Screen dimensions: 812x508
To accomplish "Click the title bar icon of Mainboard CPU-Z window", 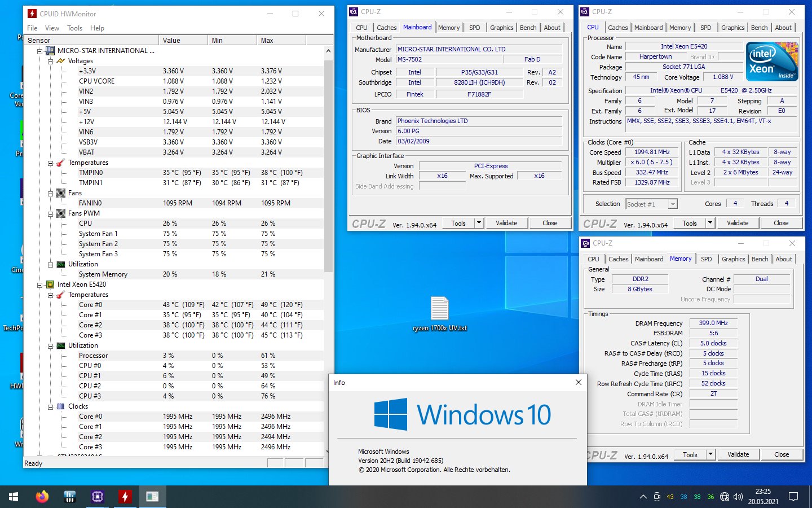I will (x=354, y=11).
